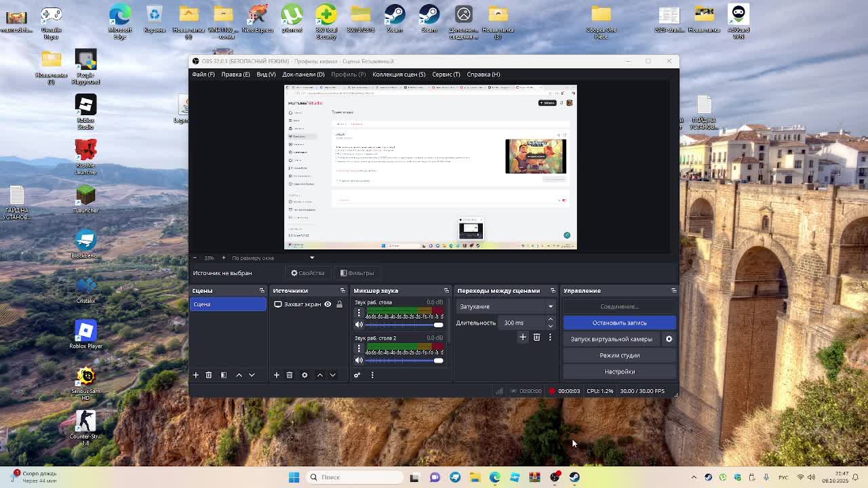Expand the preview scaling dropdown
This screenshot has width=868, height=488.
(312, 258)
